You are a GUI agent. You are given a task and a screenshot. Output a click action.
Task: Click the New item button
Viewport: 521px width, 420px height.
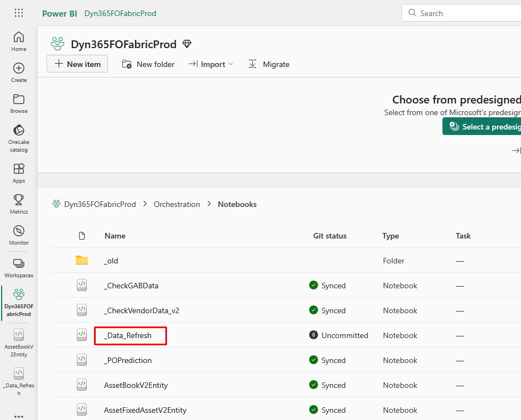point(77,64)
